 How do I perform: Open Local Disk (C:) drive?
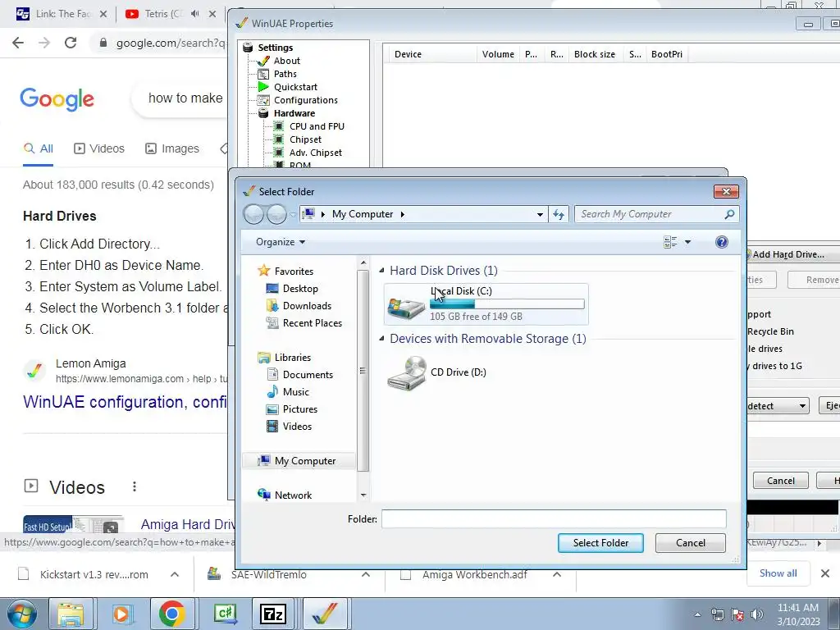(x=486, y=304)
